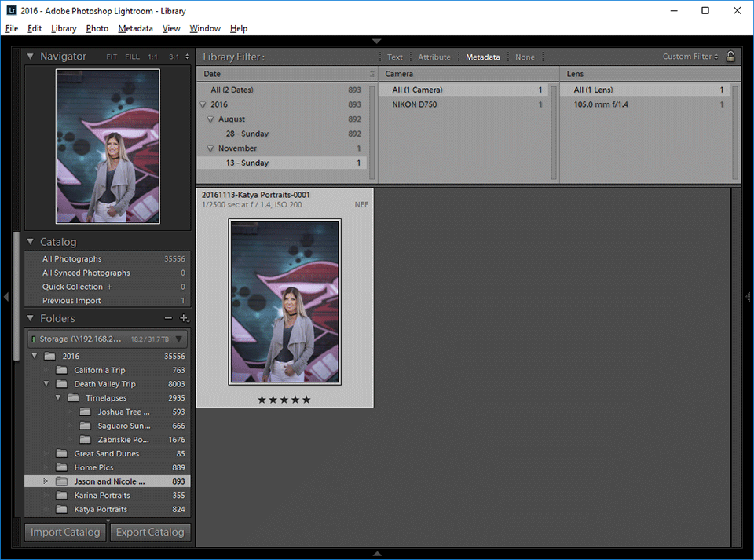Hide the filmstrip with the bottom arrow
Image resolution: width=754 pixels, height=560 pixels.
click(377, 553)
